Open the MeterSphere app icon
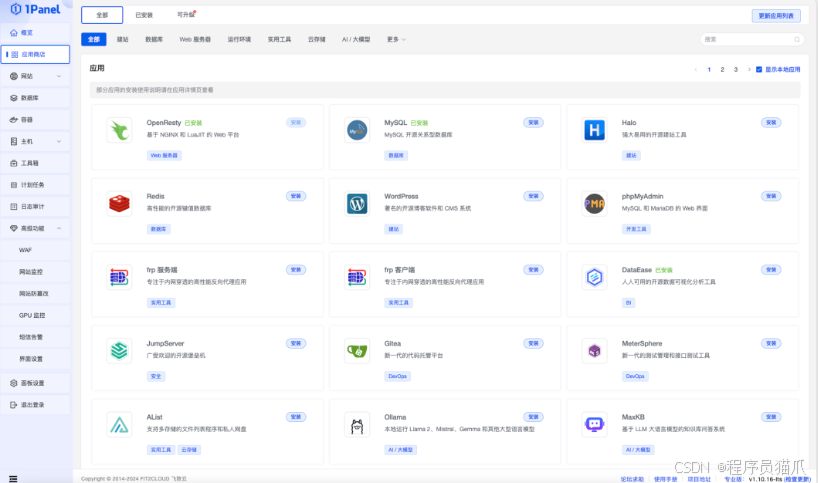 pos(594,351)
